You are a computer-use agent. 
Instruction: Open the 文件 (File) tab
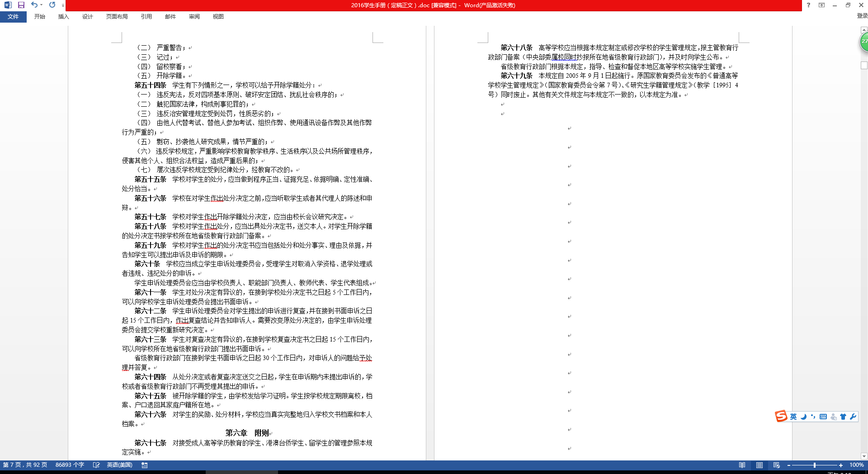[13, 17]
